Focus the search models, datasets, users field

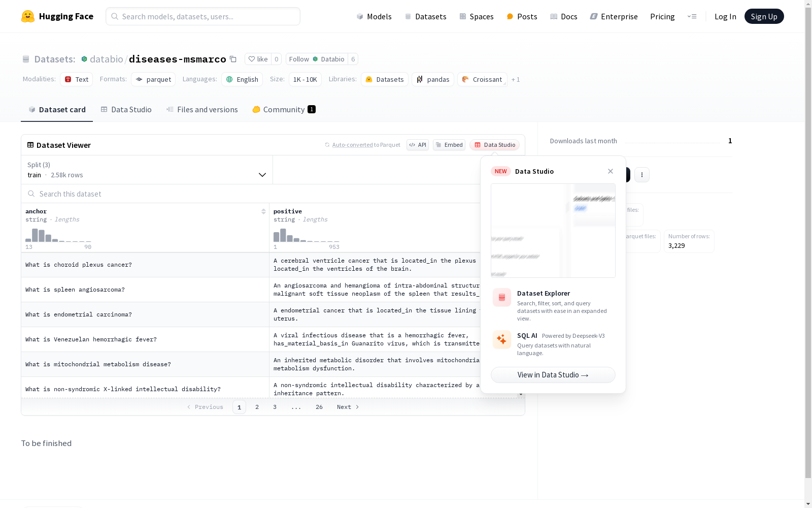[203, 16]
